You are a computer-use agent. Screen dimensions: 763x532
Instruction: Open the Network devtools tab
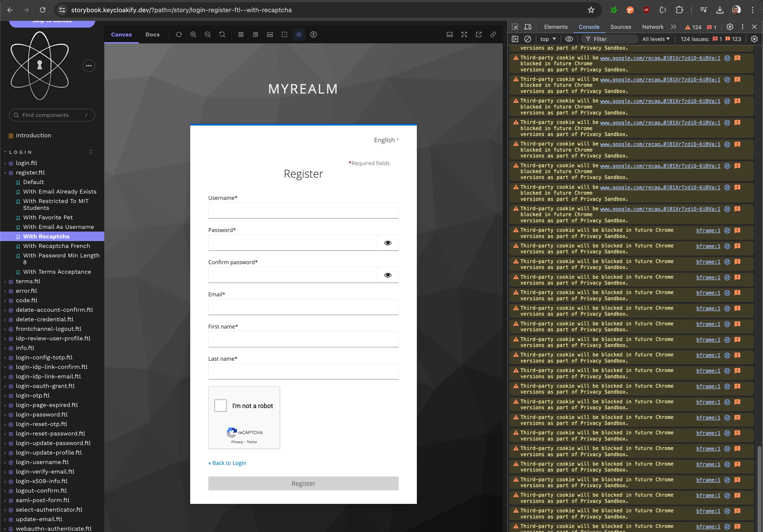[652, 27]
